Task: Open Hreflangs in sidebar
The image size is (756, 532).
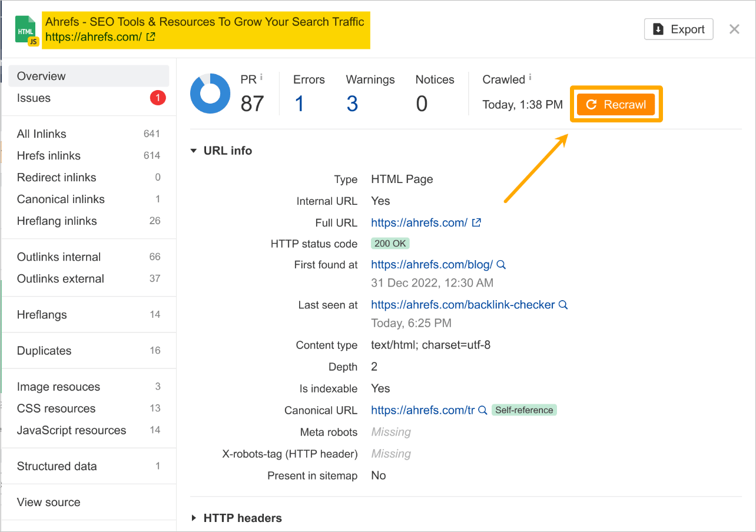Action: tap(42, 315)
